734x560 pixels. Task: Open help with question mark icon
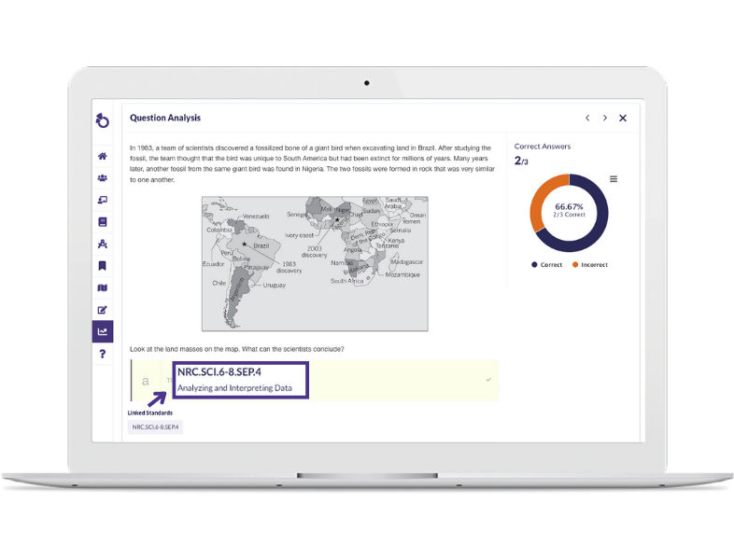[x=103, y=354]
